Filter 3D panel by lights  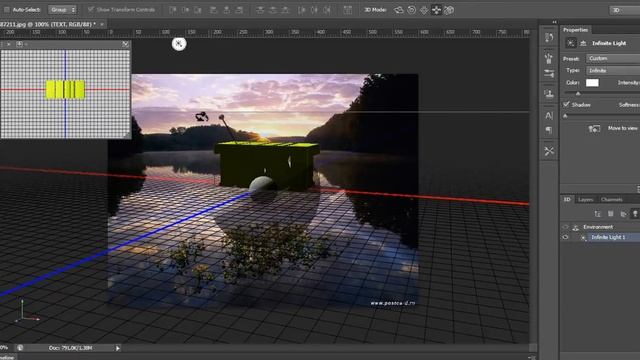point(635,214)
